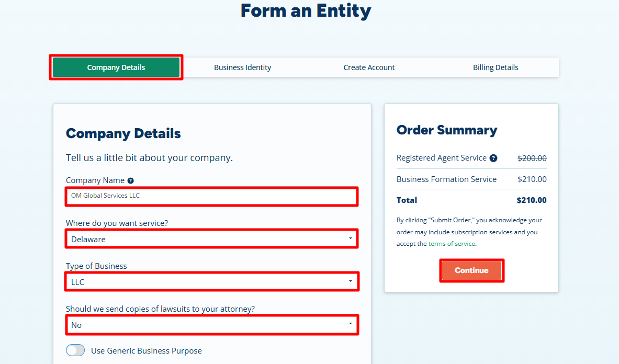Viewport: 619px width, 364px height.
Task: Click the Form an Entity page heading
Action: pos(306,10)
